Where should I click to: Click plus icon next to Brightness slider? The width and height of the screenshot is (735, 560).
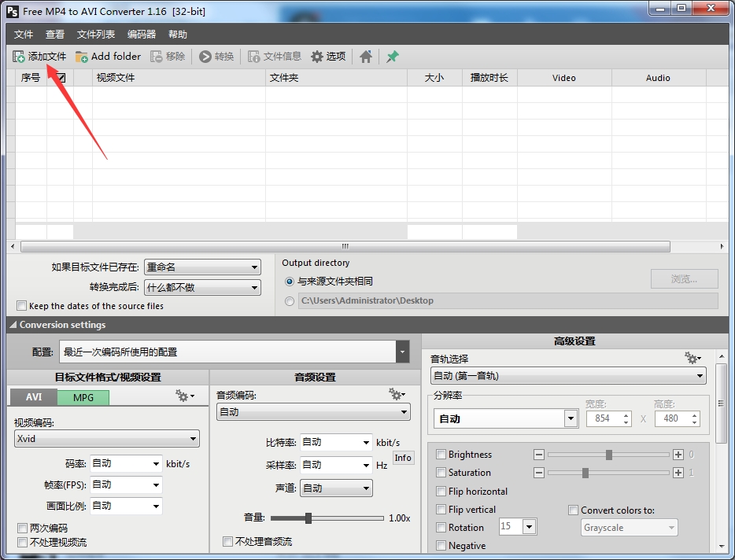(678, 455)
